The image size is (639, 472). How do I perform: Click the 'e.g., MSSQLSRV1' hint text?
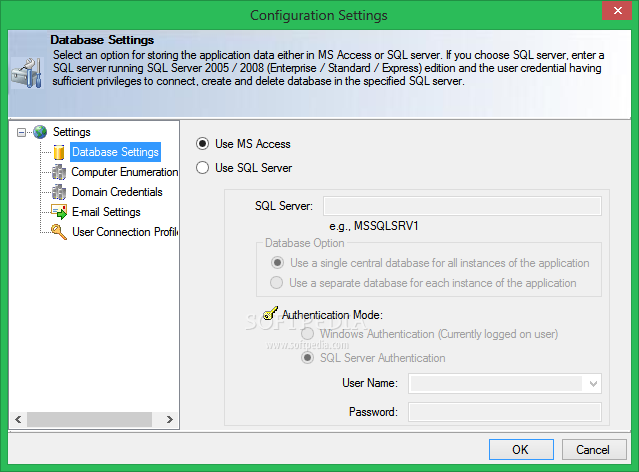(374, 226)
